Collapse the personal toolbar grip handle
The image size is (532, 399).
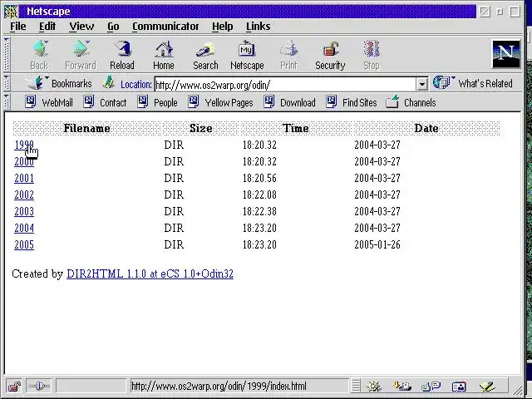click(x=7, y=102)
